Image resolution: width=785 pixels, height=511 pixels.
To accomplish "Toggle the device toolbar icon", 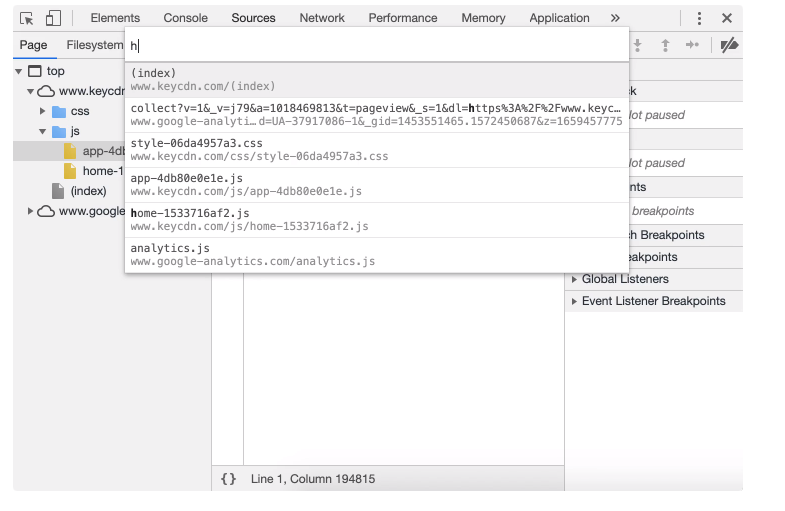I will tap(53, 18).
